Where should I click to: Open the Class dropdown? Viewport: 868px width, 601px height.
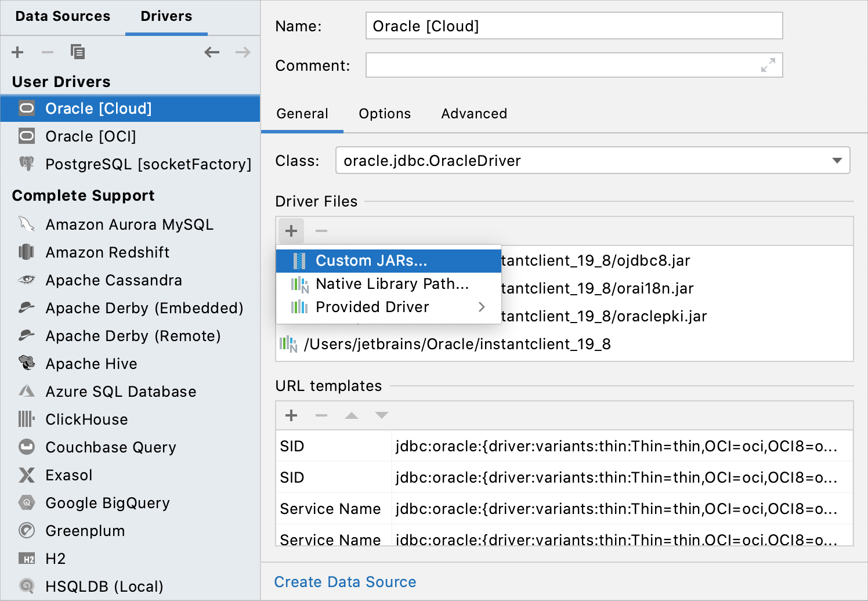coord(836,160)
